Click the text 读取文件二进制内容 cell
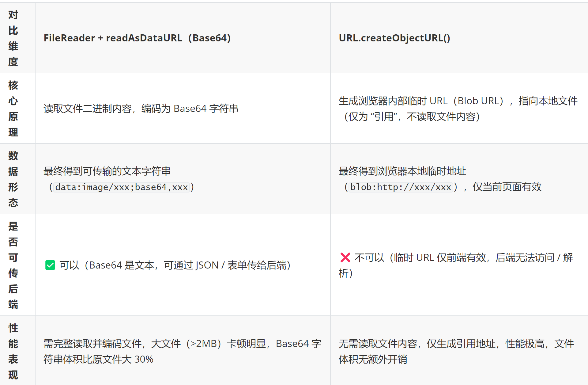Screen dimensions: 588x385 141,109
